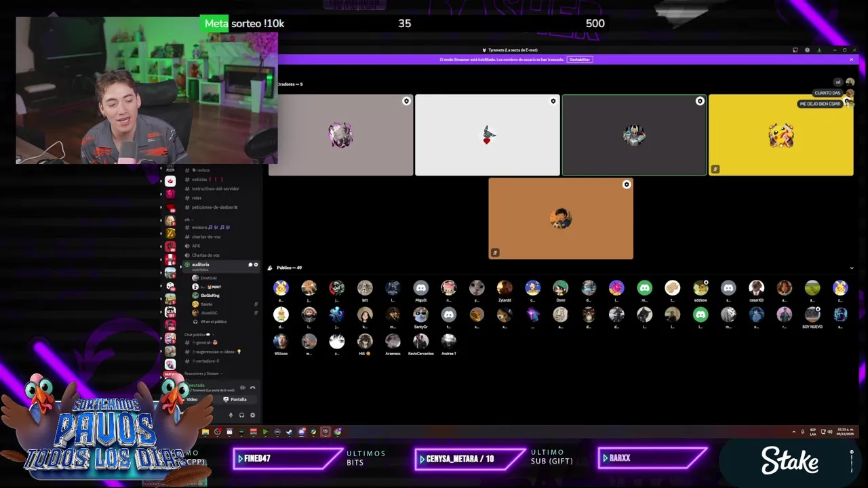The width and height of the screenshot is (868, 488).
Task: Open moderator badge on white speaker tile
Action: [x=553, y=101]
